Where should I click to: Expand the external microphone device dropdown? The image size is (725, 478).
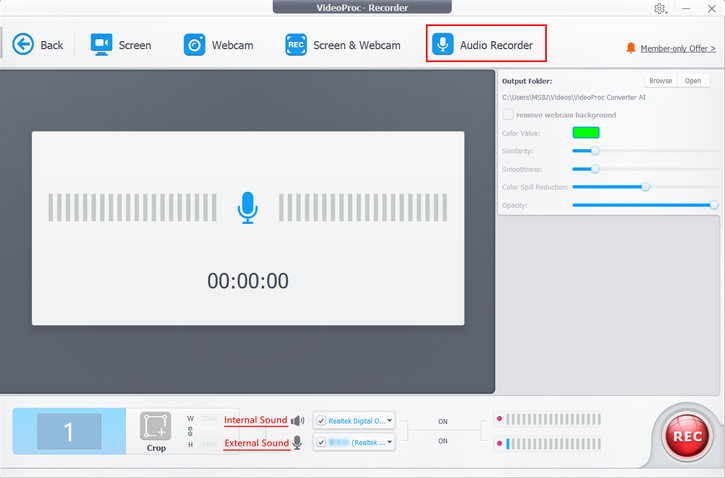click(x=390, y=441)
